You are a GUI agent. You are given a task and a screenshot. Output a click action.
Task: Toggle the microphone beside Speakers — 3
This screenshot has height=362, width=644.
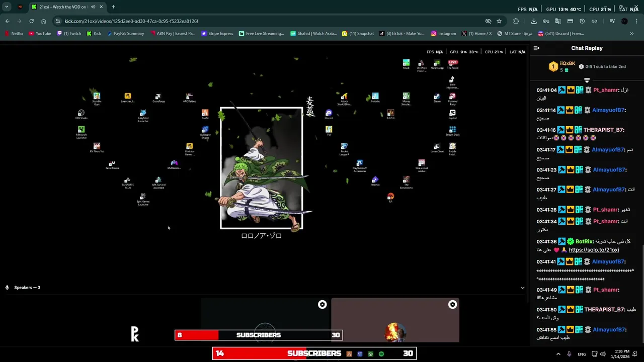pyautogui.click(x=7, y=288)
